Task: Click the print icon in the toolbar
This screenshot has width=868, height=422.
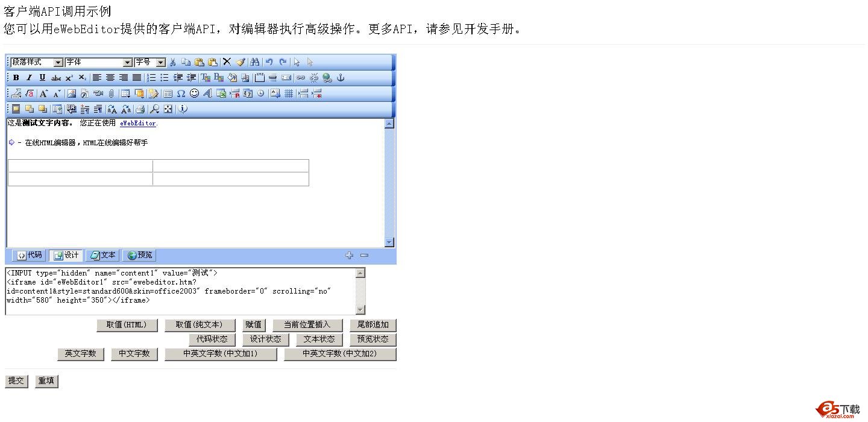Action: pyautogui.click(x=139, y=109)
